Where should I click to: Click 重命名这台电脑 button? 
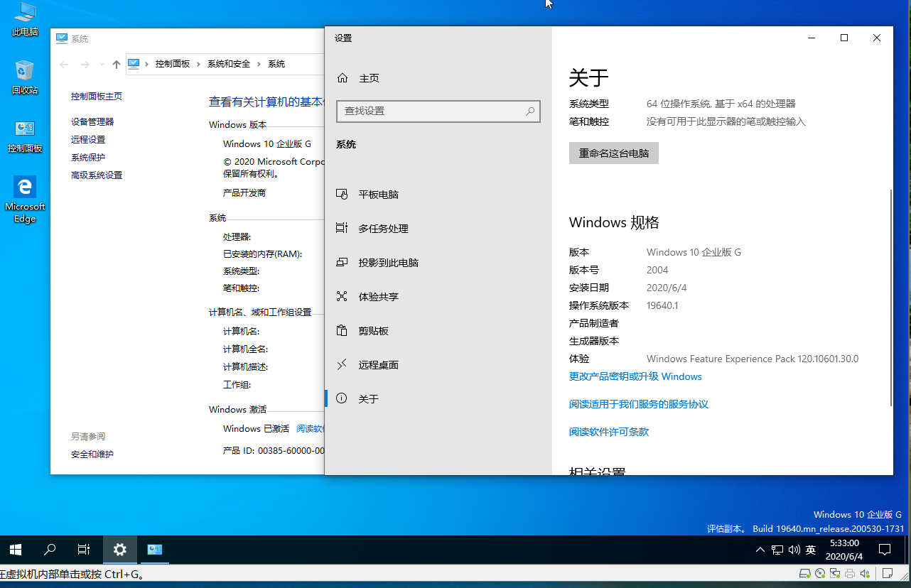coord(614,153)
